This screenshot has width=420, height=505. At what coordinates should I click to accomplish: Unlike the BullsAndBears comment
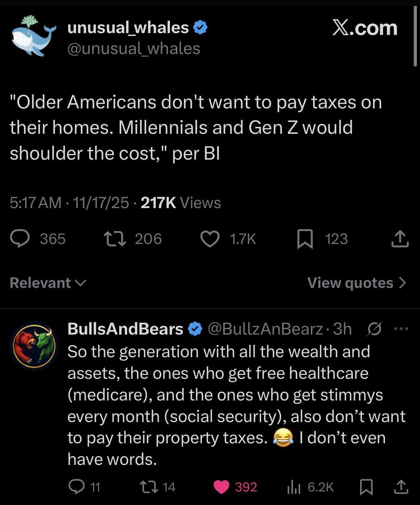coord(221,487)
